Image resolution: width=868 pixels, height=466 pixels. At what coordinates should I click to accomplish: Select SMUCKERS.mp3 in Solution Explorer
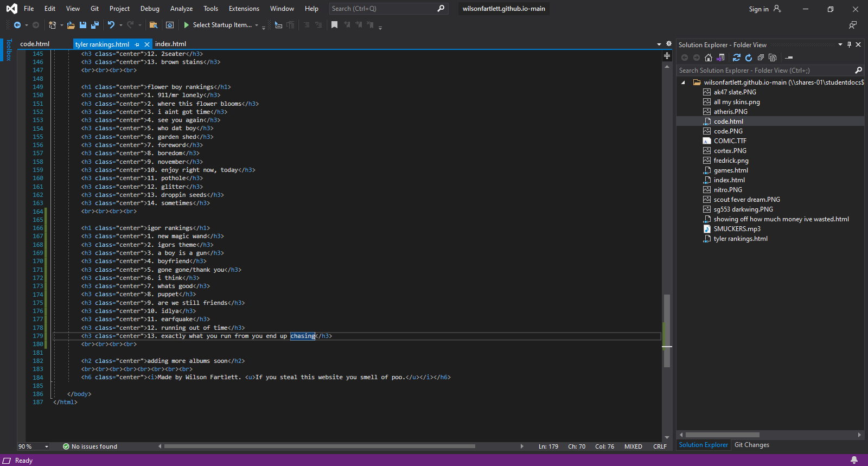pos(737,229)
